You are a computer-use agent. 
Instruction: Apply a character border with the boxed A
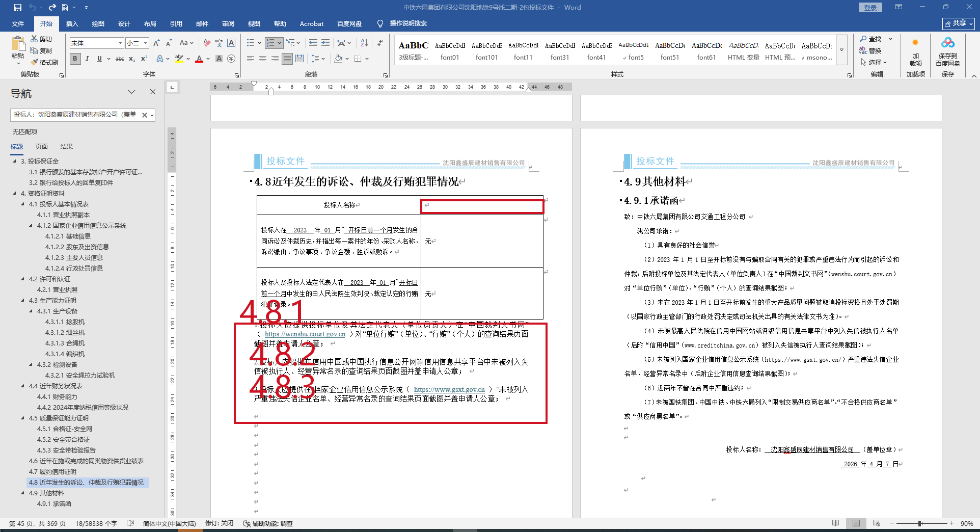coord(231,43)
